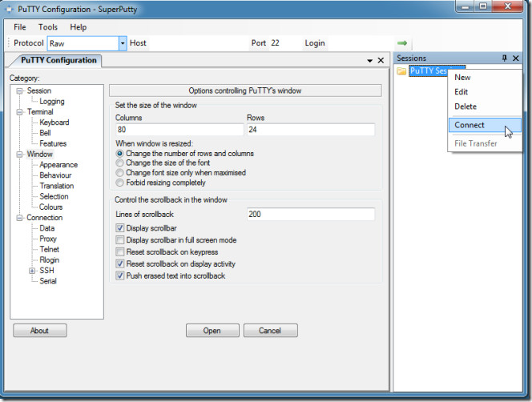Image resolution: width=532 pixels, height=402 pixels.
Task: Collapse the Connection tree node
Action: pyautogui.click(x=20, y=218)
